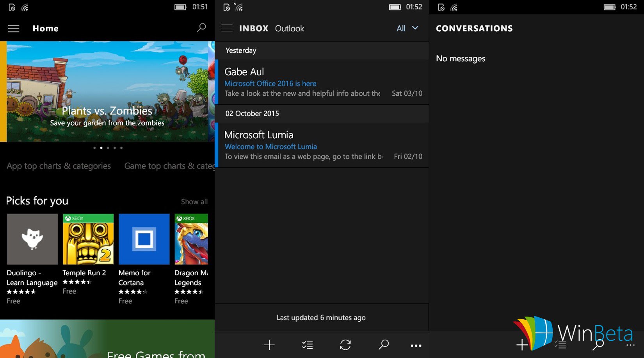
Task: Open the Welcome to Microsoft Lumia subject line
Action: click(x=270, y=147)
